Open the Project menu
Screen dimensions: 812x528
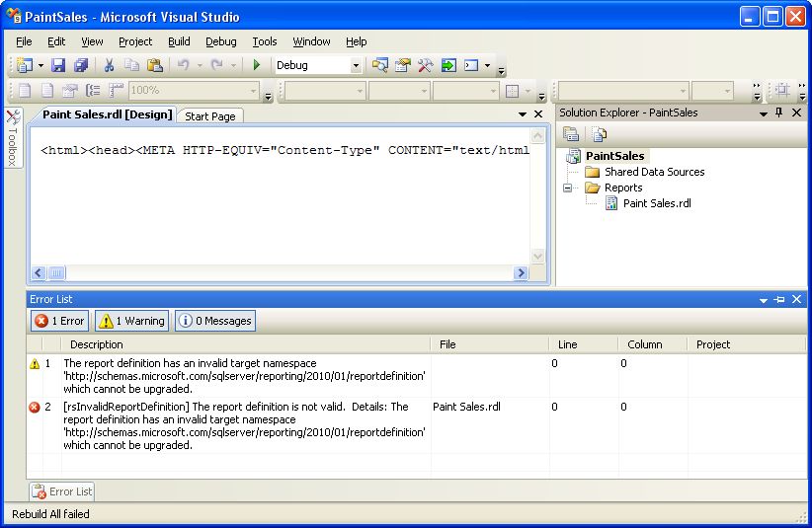pyautogui.click(x=135, y=41)
